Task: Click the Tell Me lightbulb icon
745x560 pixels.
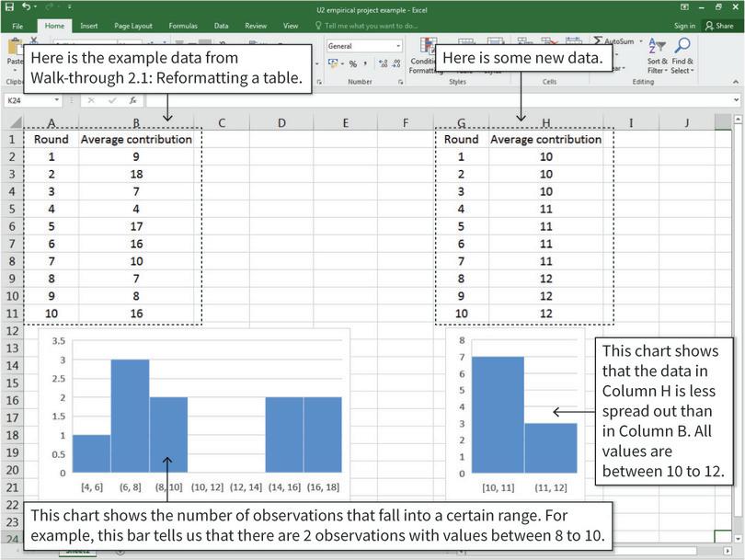Action: tap(316, 26)
